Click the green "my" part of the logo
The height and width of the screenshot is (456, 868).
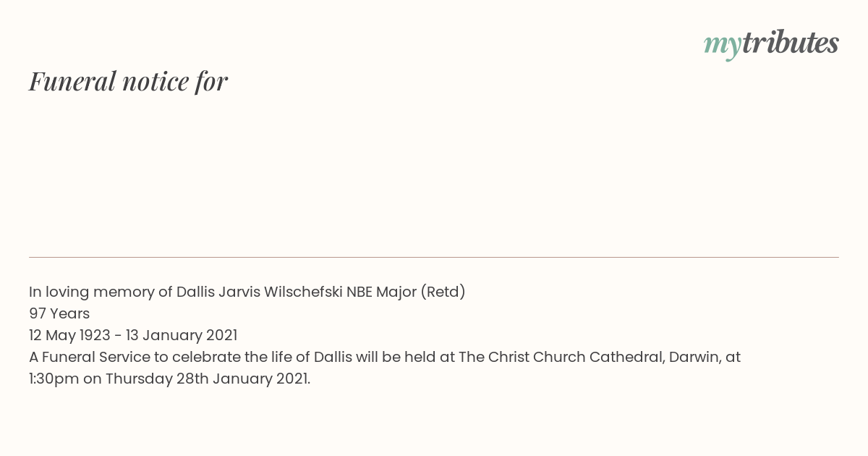click(722, 46)
